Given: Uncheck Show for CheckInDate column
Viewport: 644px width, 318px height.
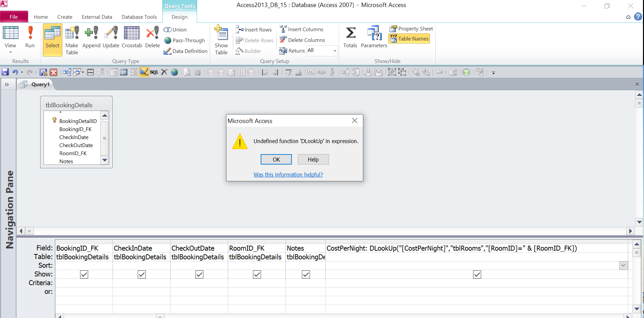Looking at the screenshot, I should [x=142, y=274].
